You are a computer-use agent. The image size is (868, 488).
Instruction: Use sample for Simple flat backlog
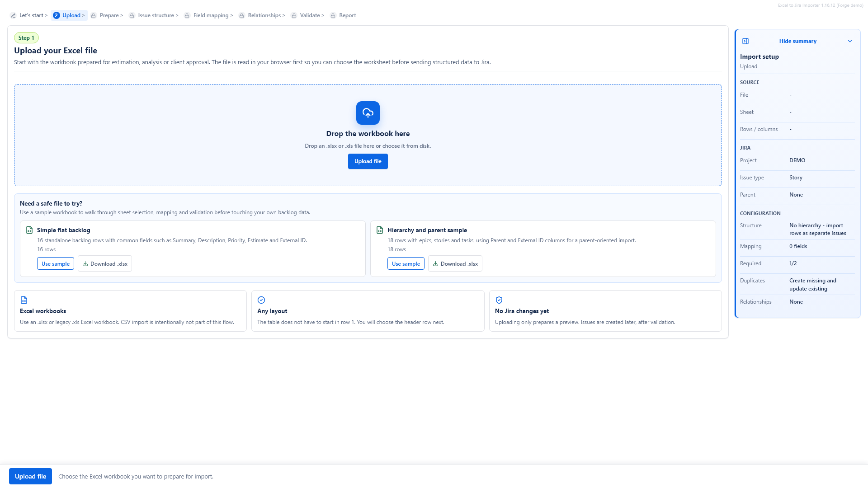tap(56, 264)
